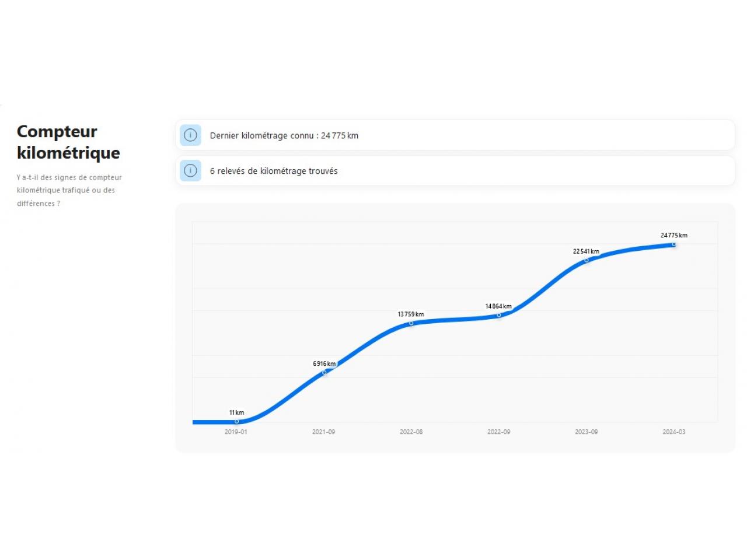
Task: Select the 6 916 km data point marker
Action: (x=324, y=372)
